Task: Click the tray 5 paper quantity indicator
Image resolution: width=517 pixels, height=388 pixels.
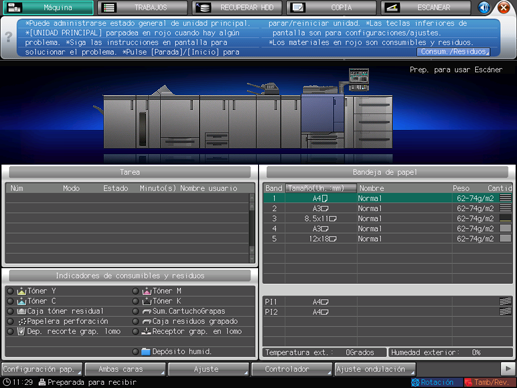Action: pos(505,239)
